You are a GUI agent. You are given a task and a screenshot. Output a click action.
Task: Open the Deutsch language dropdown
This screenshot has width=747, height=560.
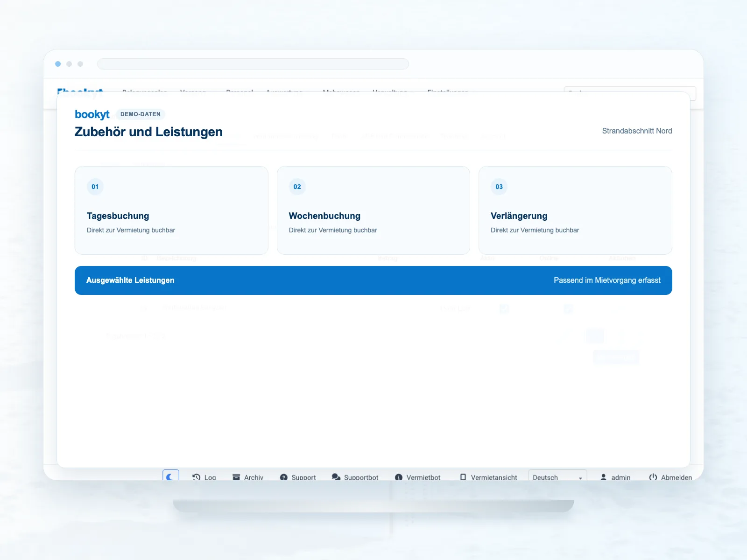[x=557, y=476]
